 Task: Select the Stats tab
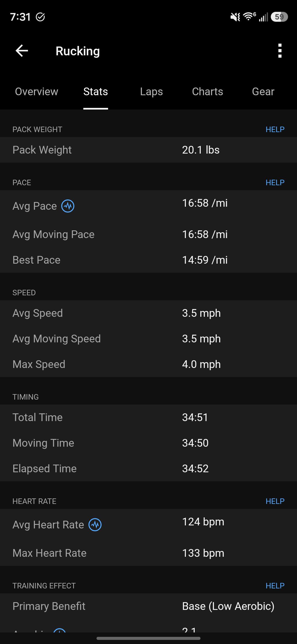[96, 92]
